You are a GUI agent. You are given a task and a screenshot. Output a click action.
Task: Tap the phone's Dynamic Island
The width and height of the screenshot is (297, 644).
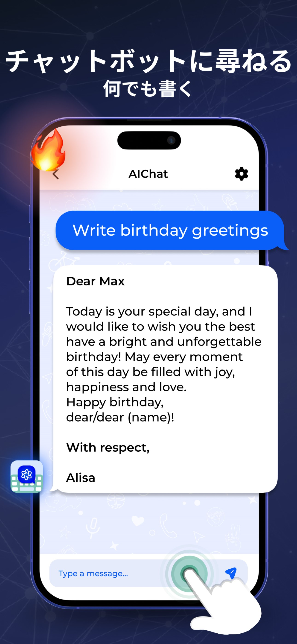click(x=149, y=141)
